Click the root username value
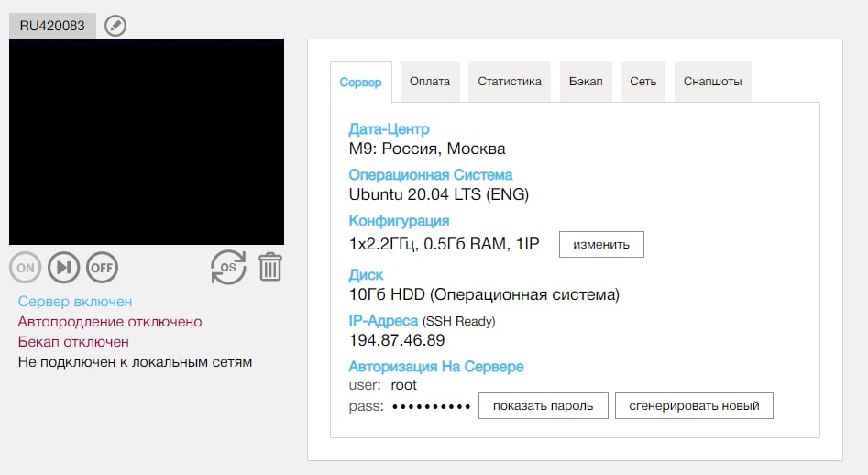Image resolution: width=868 pixels, height=475 pixels. coord(403,385)
